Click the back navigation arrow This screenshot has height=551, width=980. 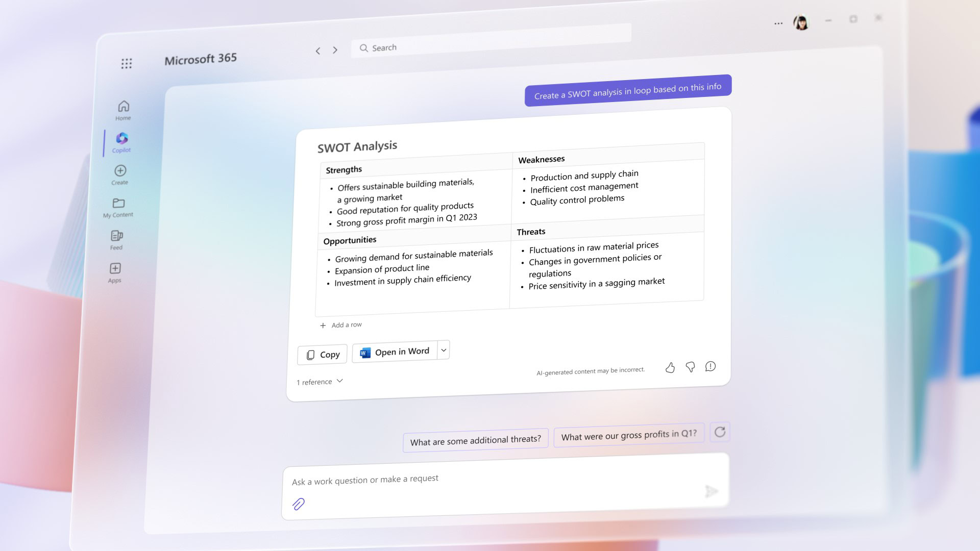tap(318, 50)
